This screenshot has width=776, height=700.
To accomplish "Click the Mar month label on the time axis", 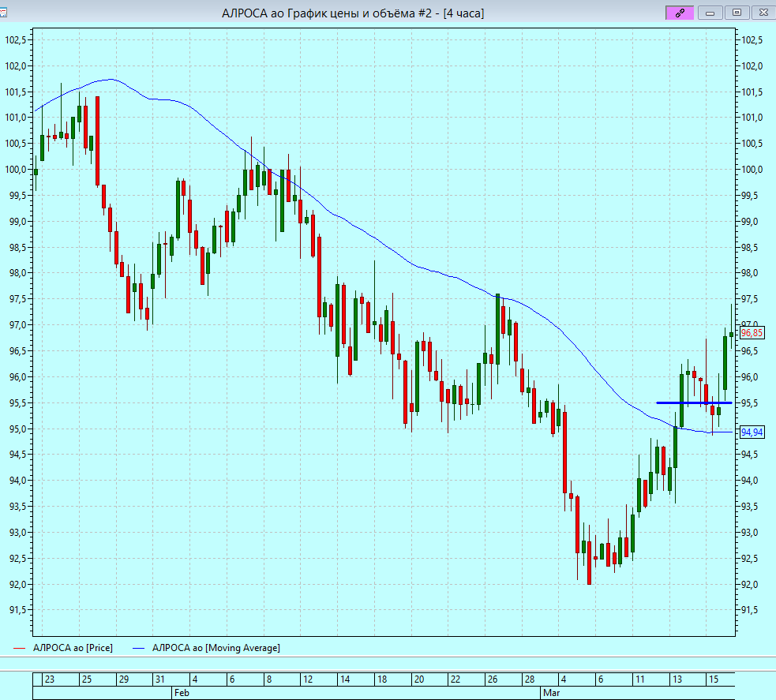I will pyautogui.click(x=551, y=693).
